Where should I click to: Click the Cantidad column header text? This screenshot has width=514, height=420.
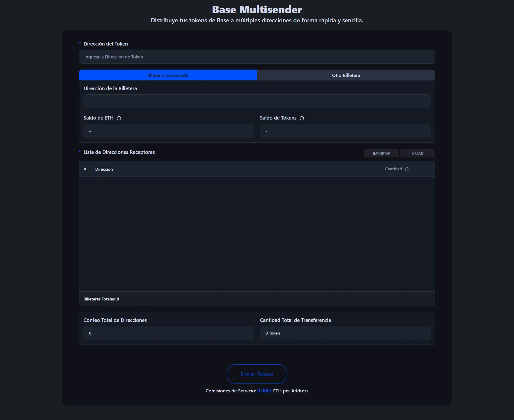pos(393,169)
